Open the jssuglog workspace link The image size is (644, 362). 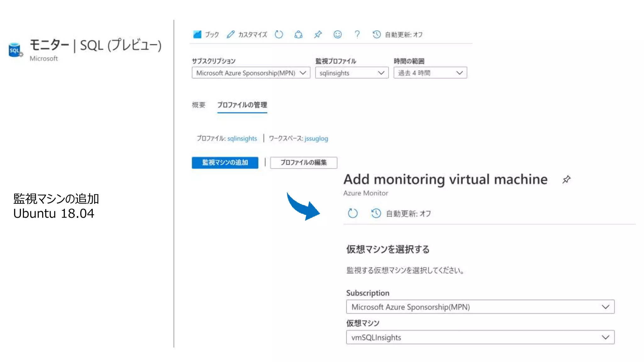pos(316,138)
